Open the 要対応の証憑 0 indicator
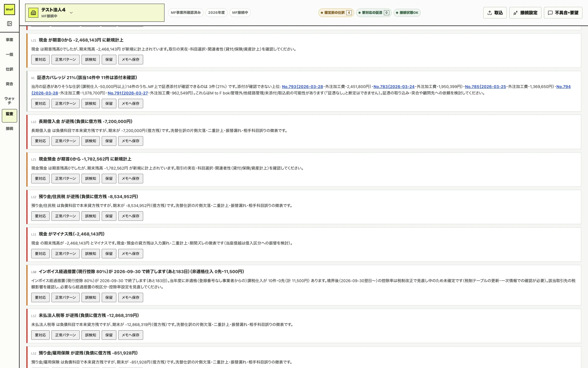This screenshot has height=368, width=588. tap(374, 13)
